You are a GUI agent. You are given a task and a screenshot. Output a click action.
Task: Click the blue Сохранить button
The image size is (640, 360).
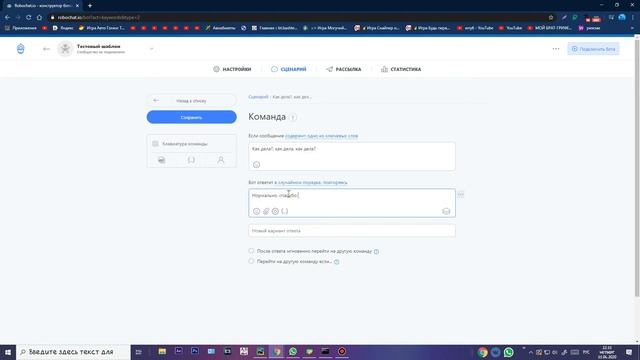191,117
